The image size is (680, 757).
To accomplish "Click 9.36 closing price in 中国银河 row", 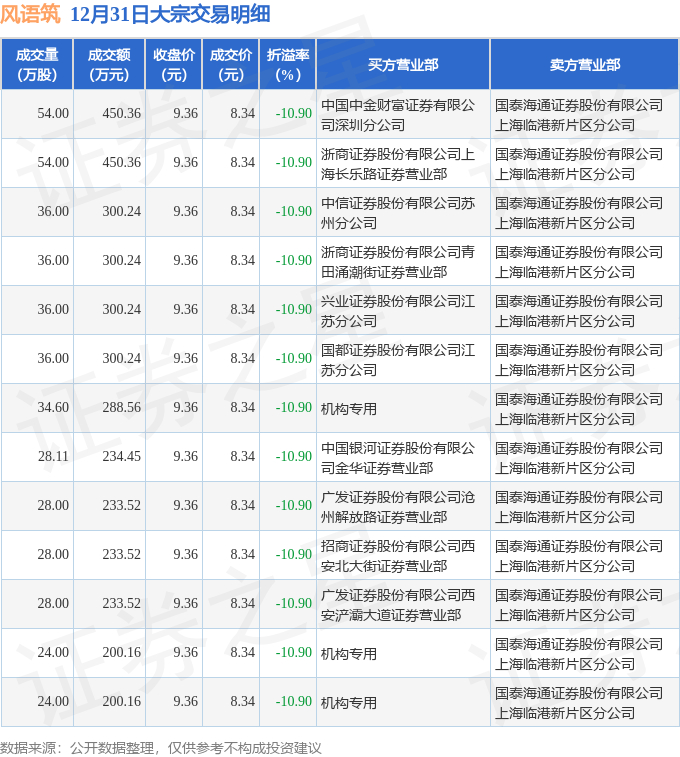I will pyautogui.click(x=186, y=456).
